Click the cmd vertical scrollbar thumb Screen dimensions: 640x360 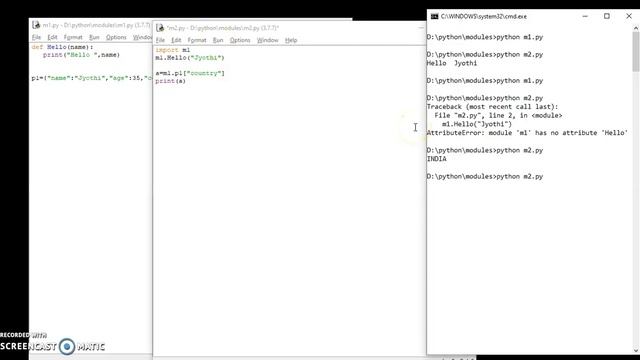click(636, 51)
